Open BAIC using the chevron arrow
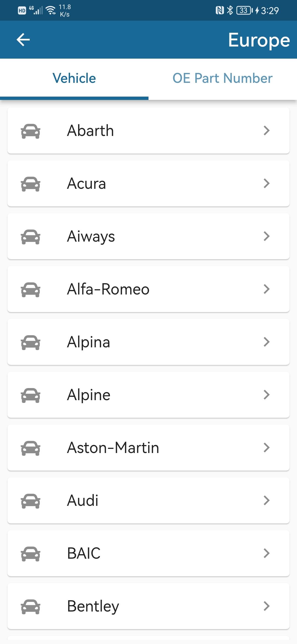The width and height of the screenshot is (297, 644). pyautogui.click(x=266, y=553)
